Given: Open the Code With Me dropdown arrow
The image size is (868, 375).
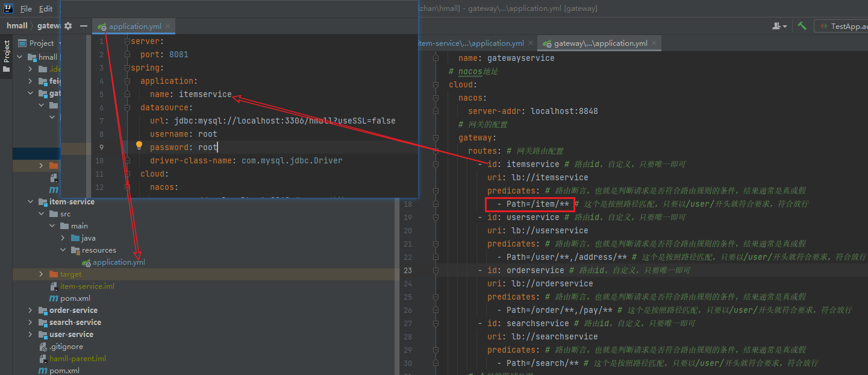Looking at the screenshot, I should point(785,26).
